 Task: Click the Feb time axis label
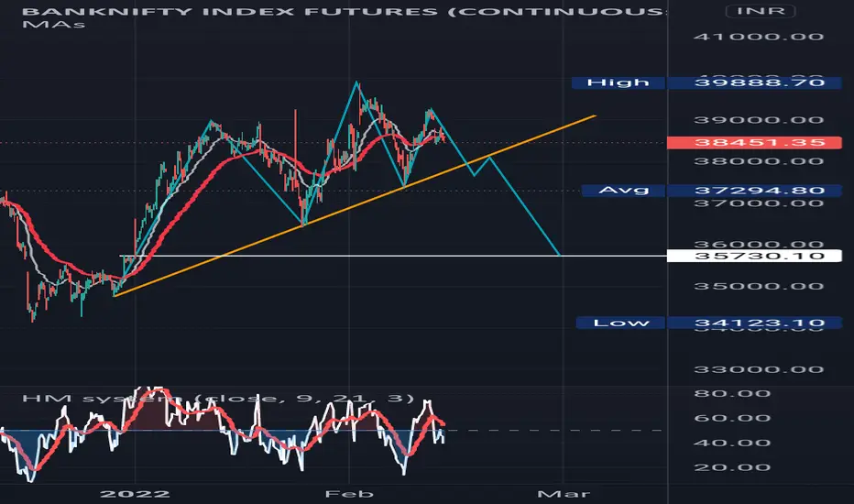coord(349,494)
